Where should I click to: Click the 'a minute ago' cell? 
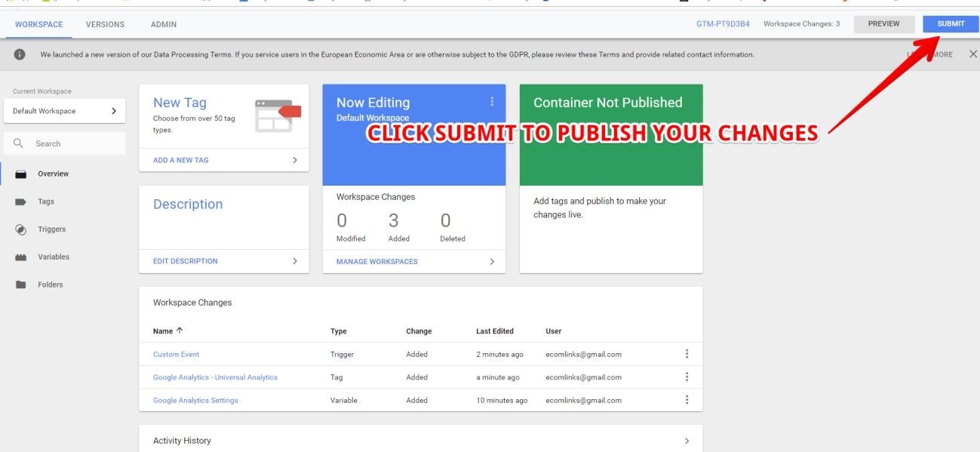coord(498,377)
